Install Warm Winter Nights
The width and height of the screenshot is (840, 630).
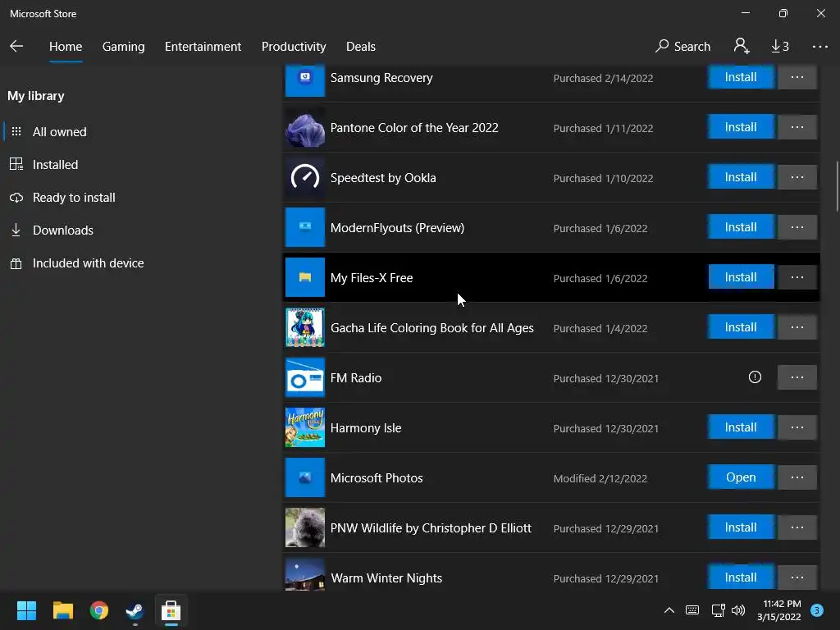pos(741,577)
